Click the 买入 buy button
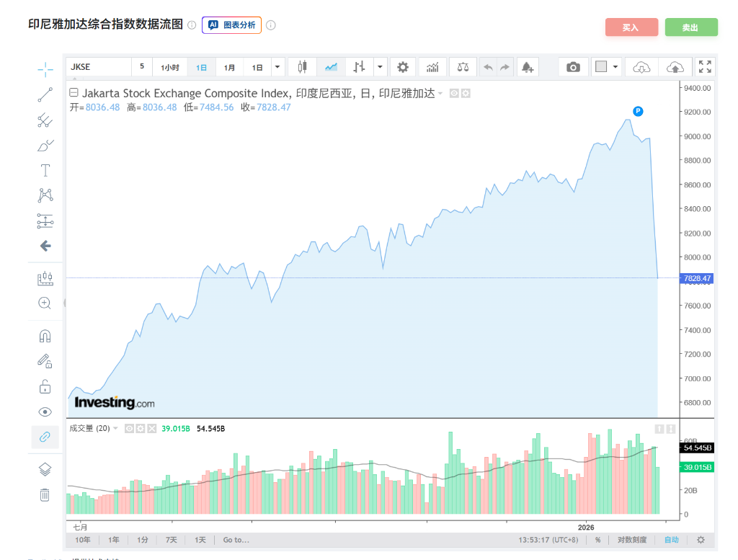 pos(631,27)
